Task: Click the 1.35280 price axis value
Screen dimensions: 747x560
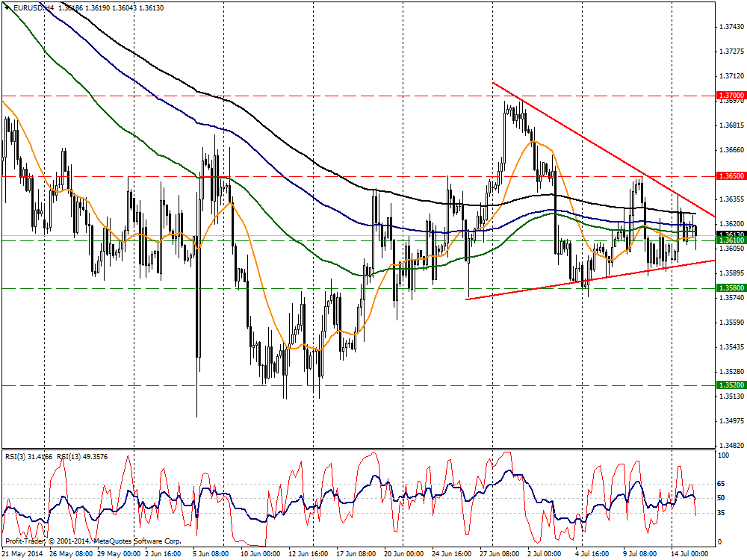Action: coord(731,371)
